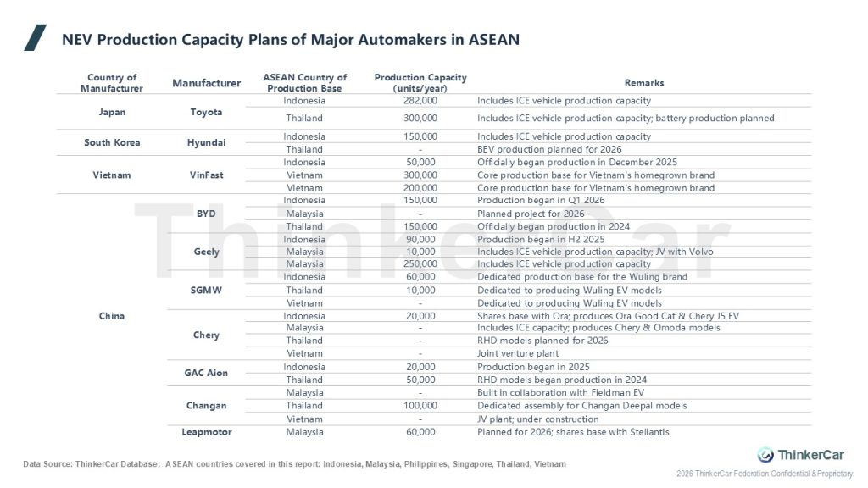This screenshot has height=488, width=868.
Task: Select the VinFast manufacturer cell
Action: (207, 175)
